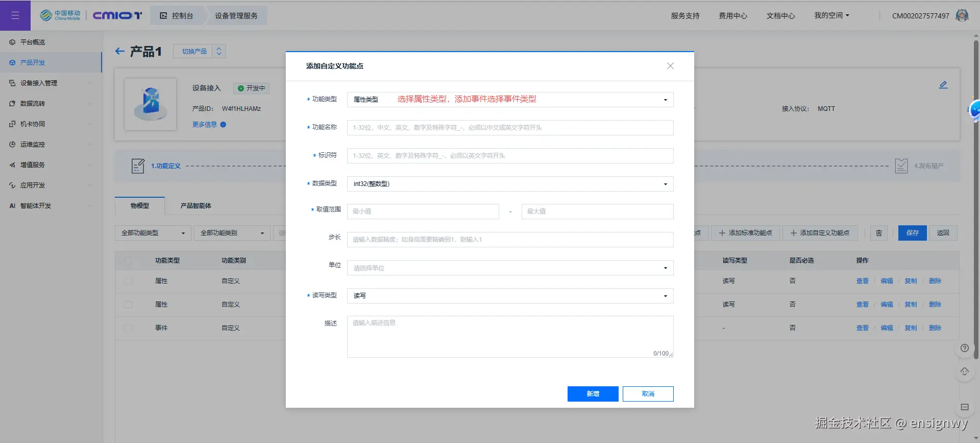Open the 我的空间 dropdown menu
The image size is (980, 443).
tap(831, 15)
